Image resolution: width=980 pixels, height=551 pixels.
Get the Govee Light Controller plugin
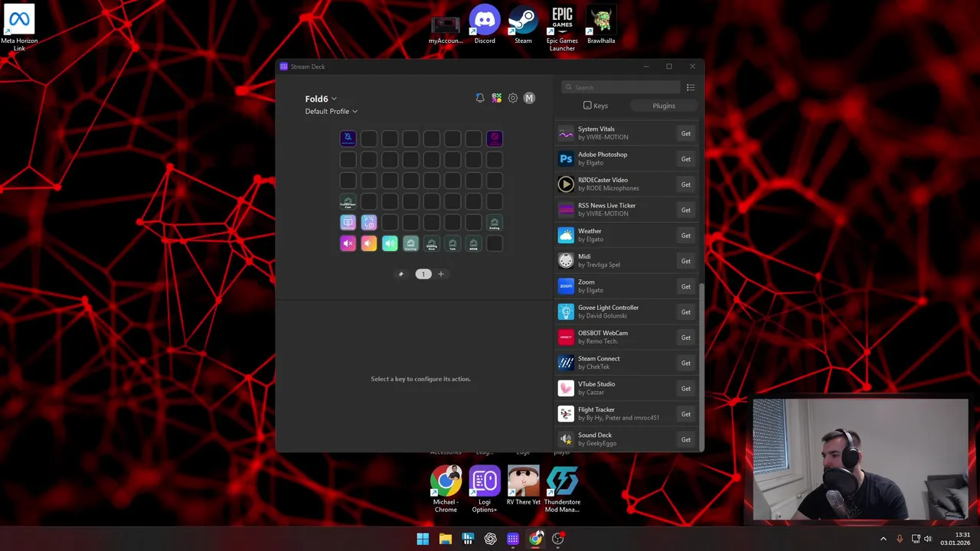(x=686, y=312)
